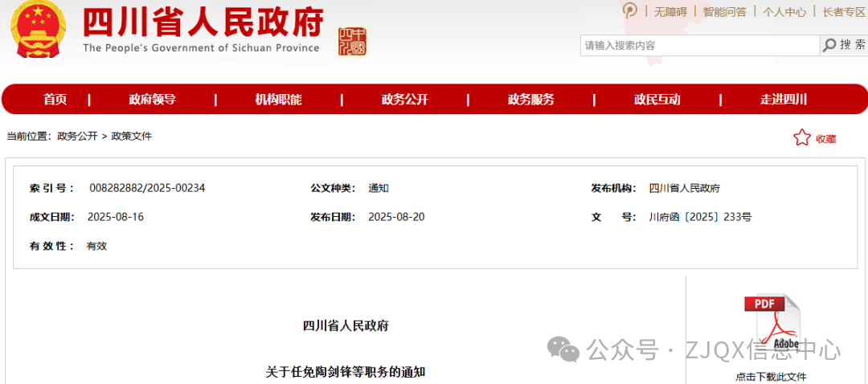Click the 政策文件 breadcrumb link
The height and width of the screenshot is (384, 868).
pyautogui.click(x=132, y=137)
